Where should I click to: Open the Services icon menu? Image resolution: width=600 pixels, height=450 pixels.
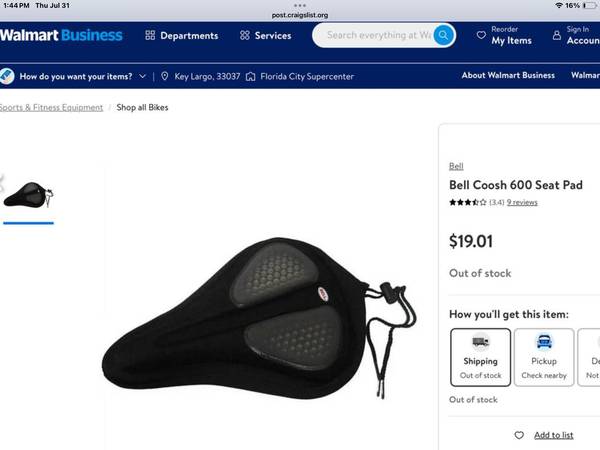pos(245,36)
